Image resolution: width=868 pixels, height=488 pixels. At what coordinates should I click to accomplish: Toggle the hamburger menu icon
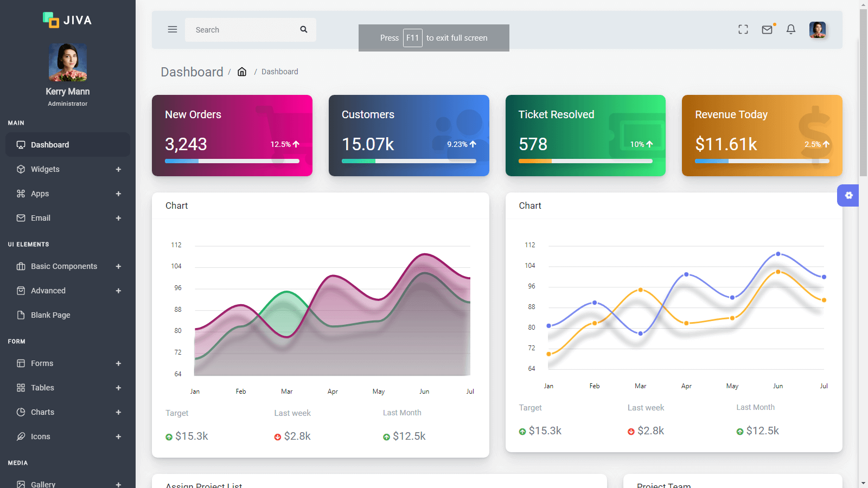[x=173, y=29]
